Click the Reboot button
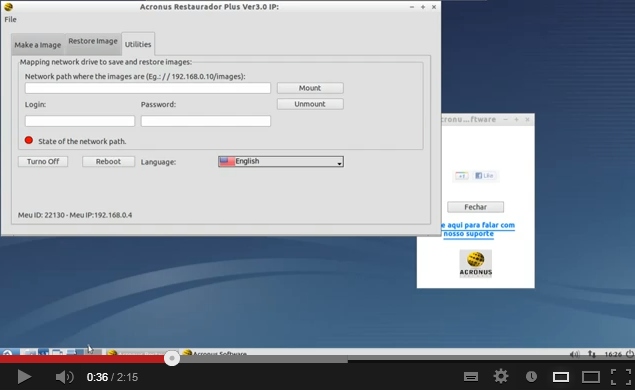Screen dimensions: 635x390 tap(108, 162)
